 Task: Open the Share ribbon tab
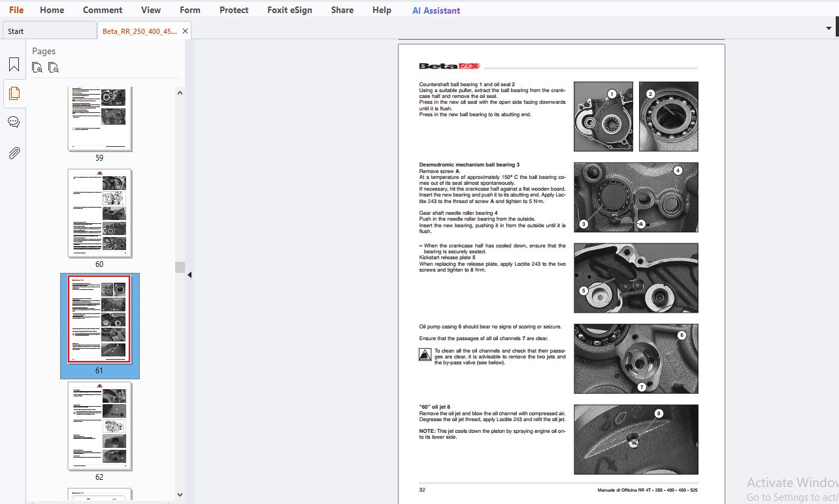[342, 10]
